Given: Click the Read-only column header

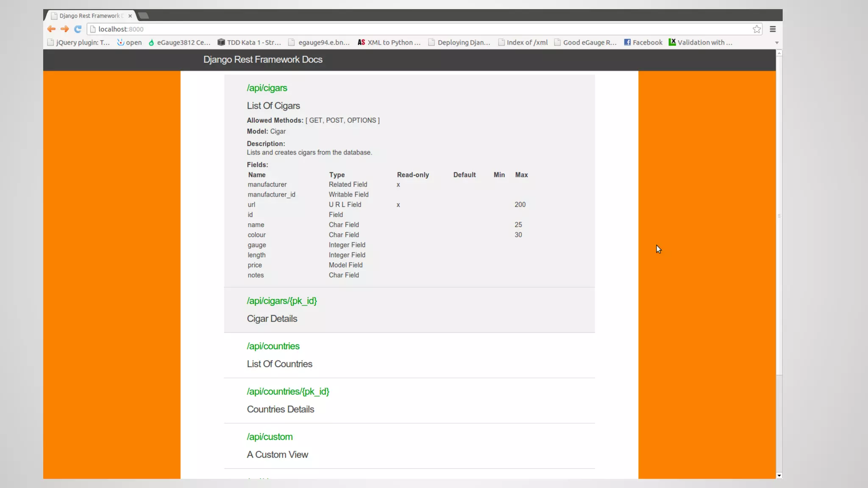Looking at the screenshot, I should (413, 175).
